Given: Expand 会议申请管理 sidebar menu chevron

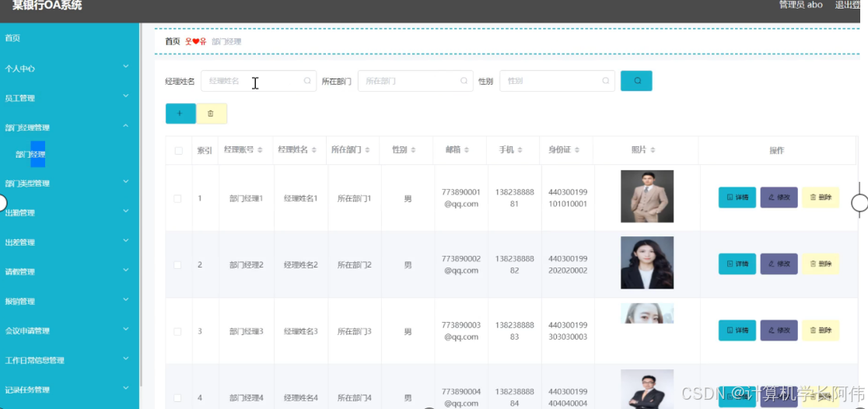Looking at the screenshot, I should coord(126,330).
